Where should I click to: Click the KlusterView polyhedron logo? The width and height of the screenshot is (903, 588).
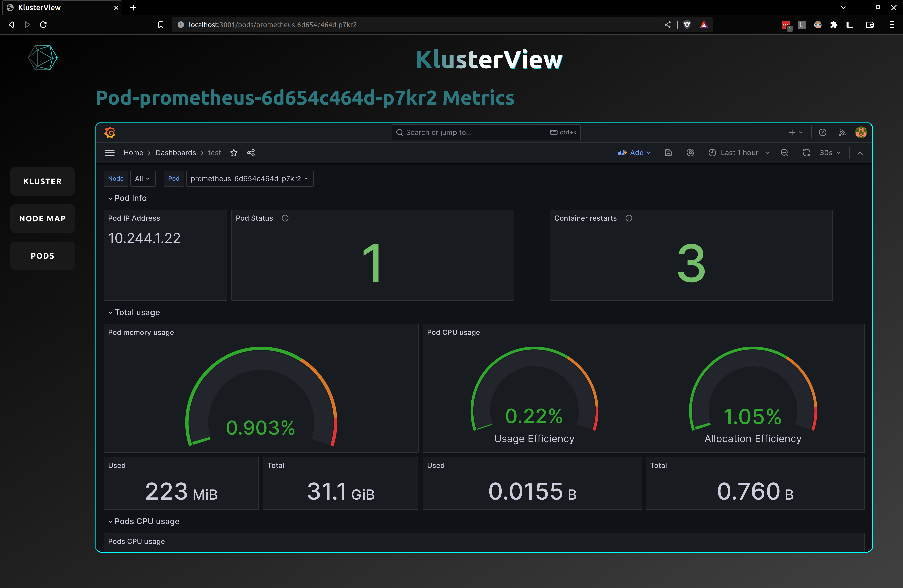pyautogui.click(x=43, y=58)
